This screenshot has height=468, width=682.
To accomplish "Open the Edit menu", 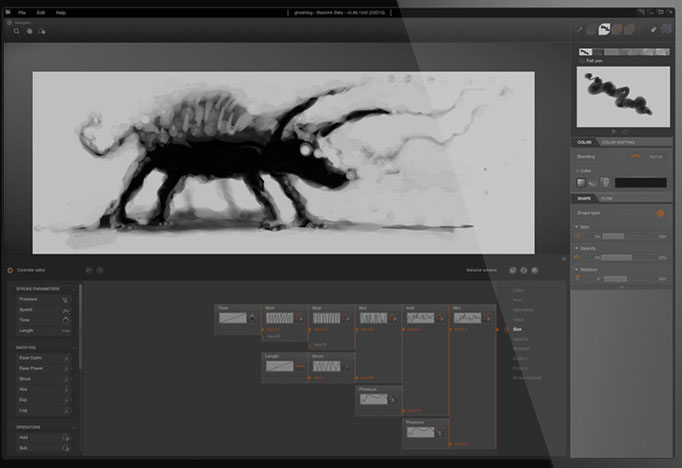I will 41,13.
